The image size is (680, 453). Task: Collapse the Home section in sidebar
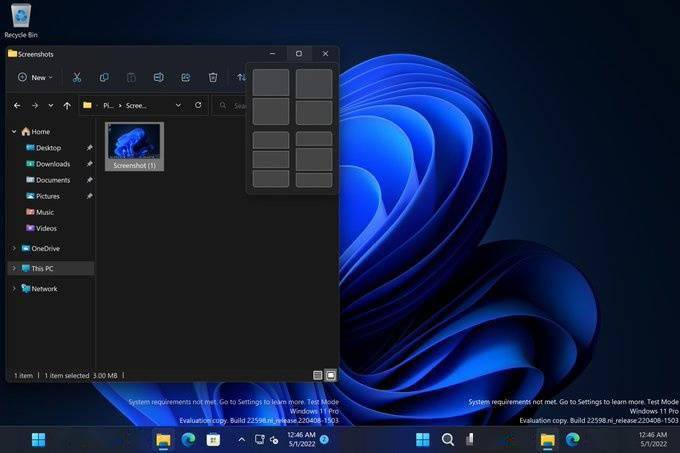pyautogui.click(x=14, y=131)
